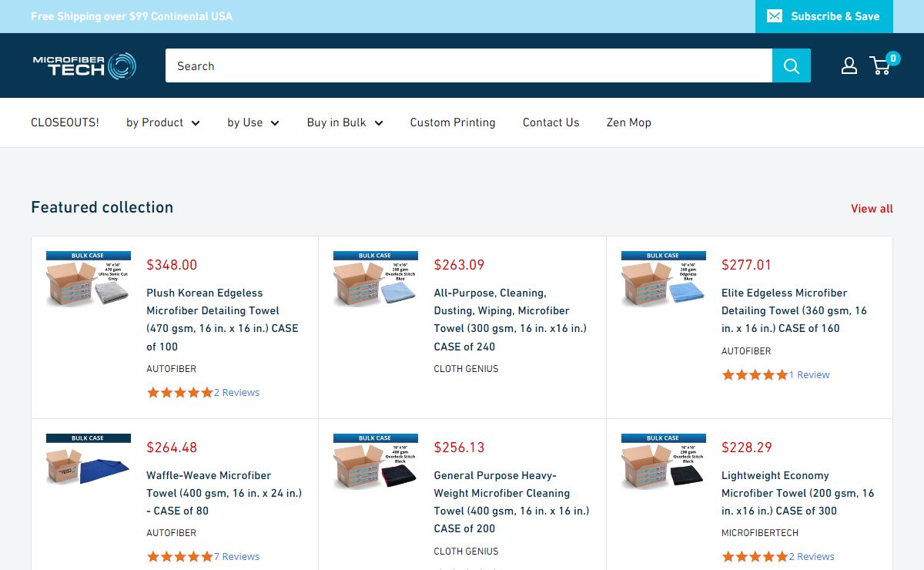Open Elite Edgeless Microfiber Detailing Towel link

click(x=795, y=310)
